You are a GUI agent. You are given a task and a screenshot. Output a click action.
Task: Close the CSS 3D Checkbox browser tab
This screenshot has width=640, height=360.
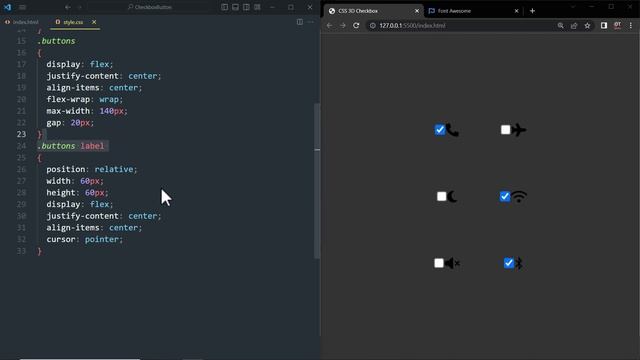pyautogui.click(x=417, y=11)
